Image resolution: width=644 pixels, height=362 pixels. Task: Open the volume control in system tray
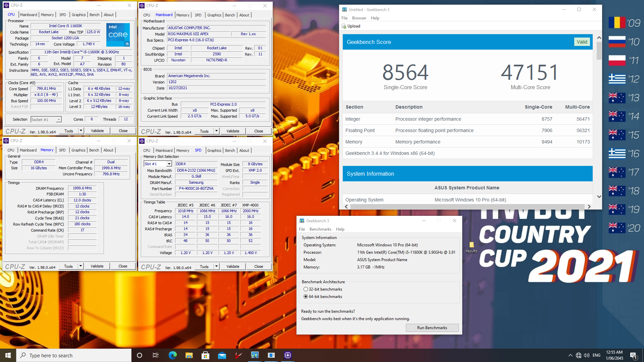tap(587, 355)
